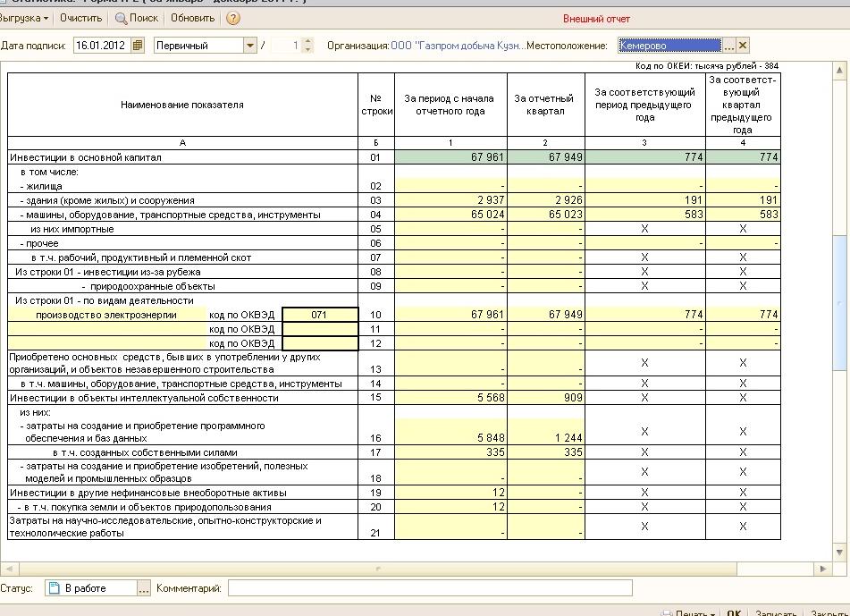Select cell 909 in row 15
Image resolution: width=850 pixels, height=616 pixels.
click(546, 398)
